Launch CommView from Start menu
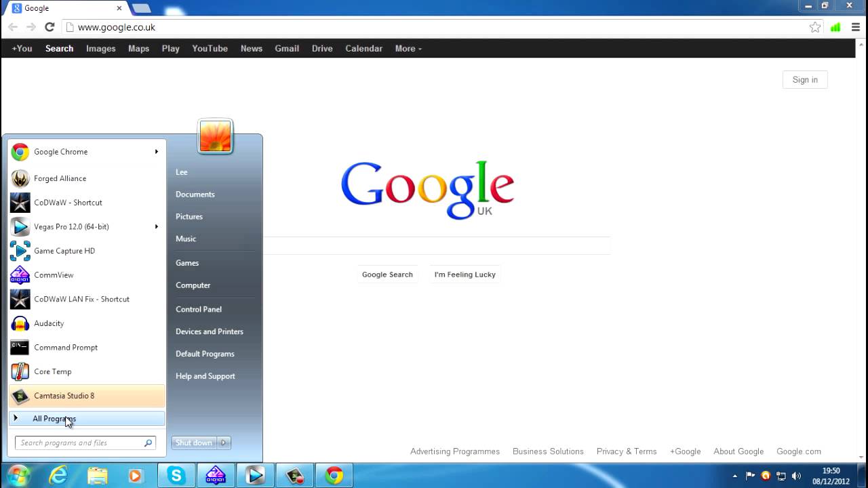Image resolution: width=868 pixels, height=488 pixels. [x=87, y=275]
